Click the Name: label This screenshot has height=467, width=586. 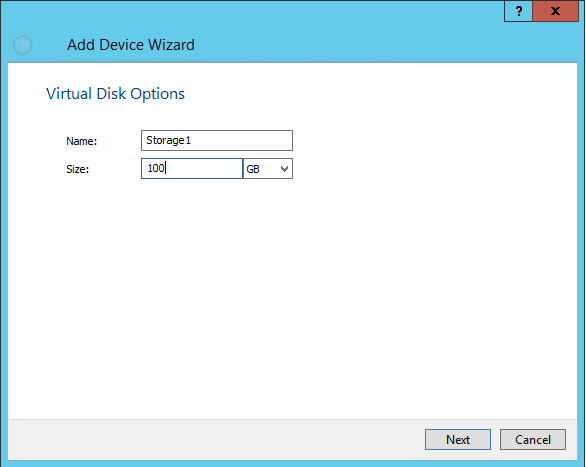pyautogui.click(x=81, y=141)
